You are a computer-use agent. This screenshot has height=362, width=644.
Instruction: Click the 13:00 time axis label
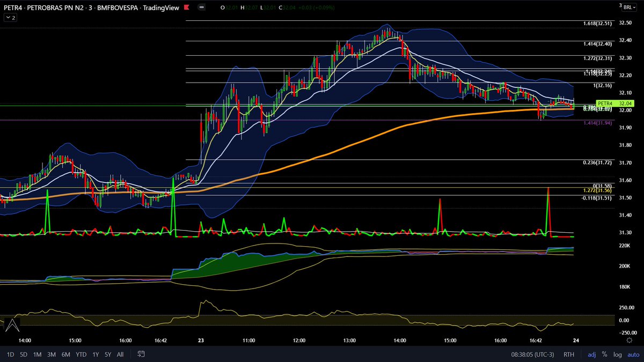tap(349, 340)
